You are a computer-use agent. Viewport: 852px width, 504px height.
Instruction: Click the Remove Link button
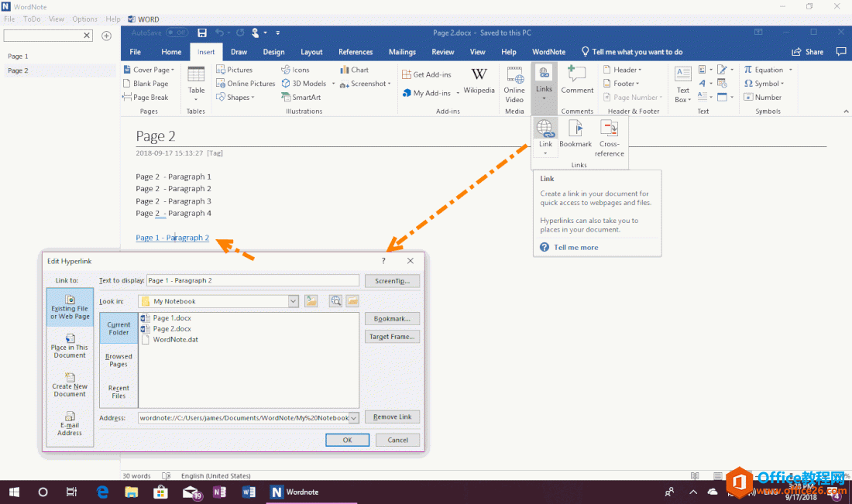pos(392,417)
